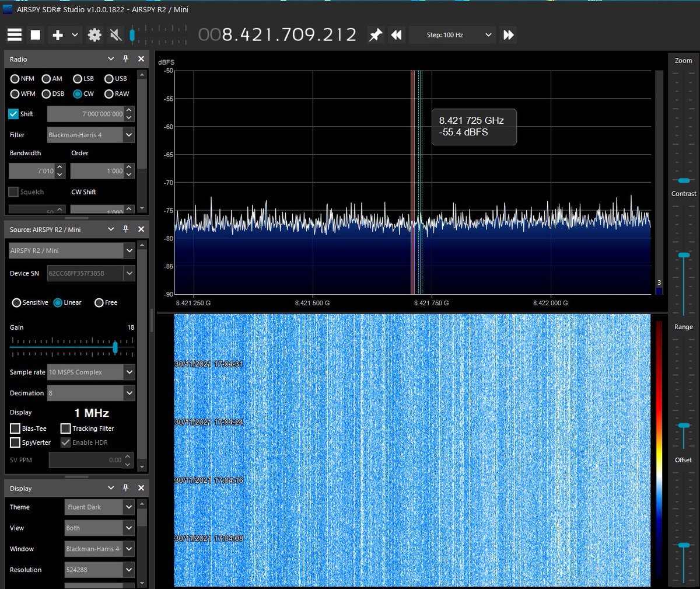Click the Bandwidth field showing 7'010

[32, 171]
